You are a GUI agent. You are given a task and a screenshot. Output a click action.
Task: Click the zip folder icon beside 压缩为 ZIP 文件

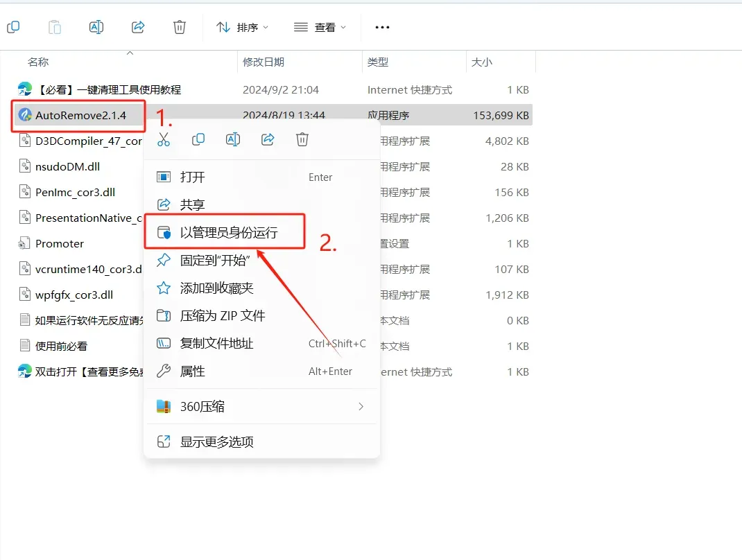coord(164,315)
